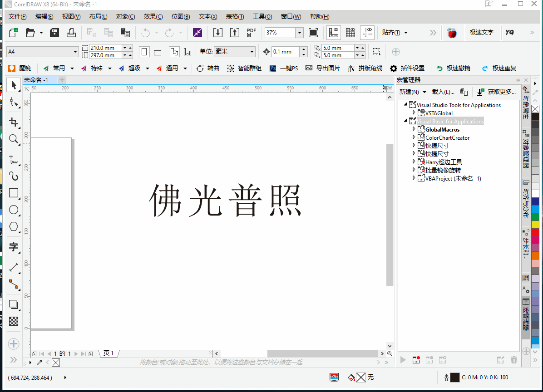Toggle the Current page layout button
The height and width of the screenshot is (392, 543).
188,52
